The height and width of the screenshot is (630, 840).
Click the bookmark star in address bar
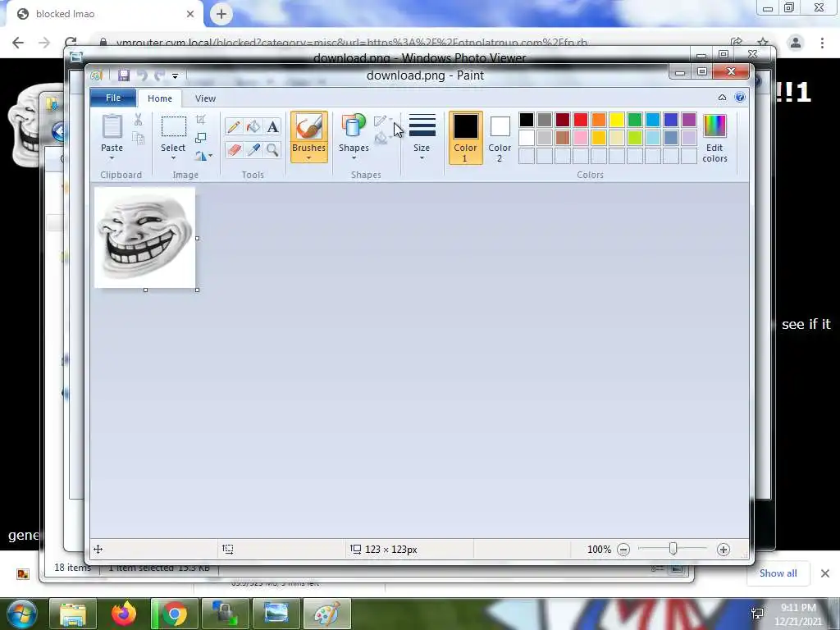(x=763, y=43)
